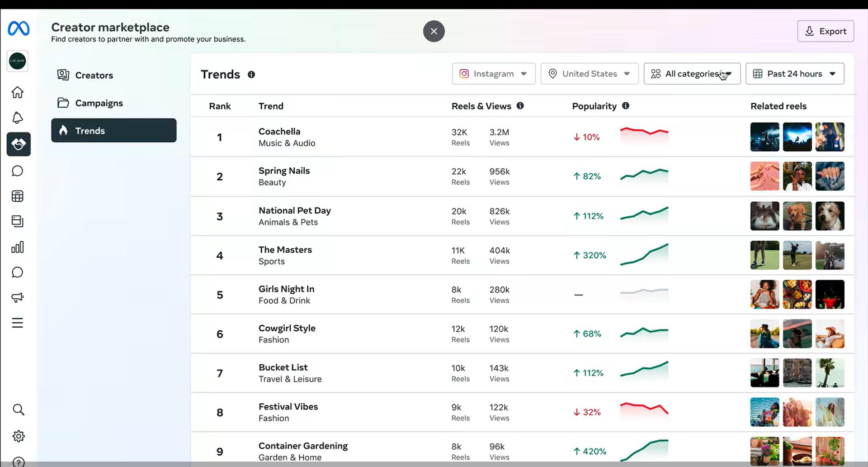Click the help question mark icon
This screenshot has width=868, height=467.
[19, 462]
